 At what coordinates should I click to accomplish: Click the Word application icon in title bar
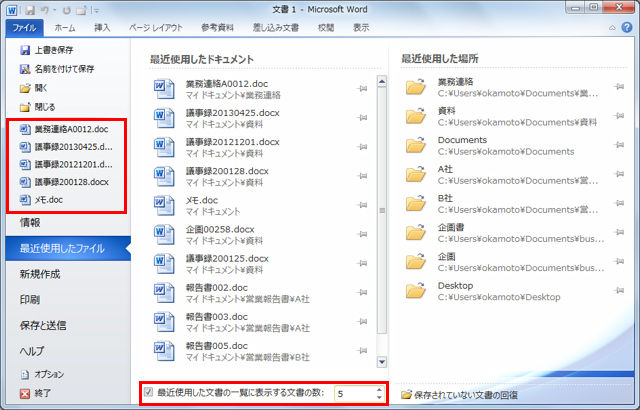pos(12,10)
